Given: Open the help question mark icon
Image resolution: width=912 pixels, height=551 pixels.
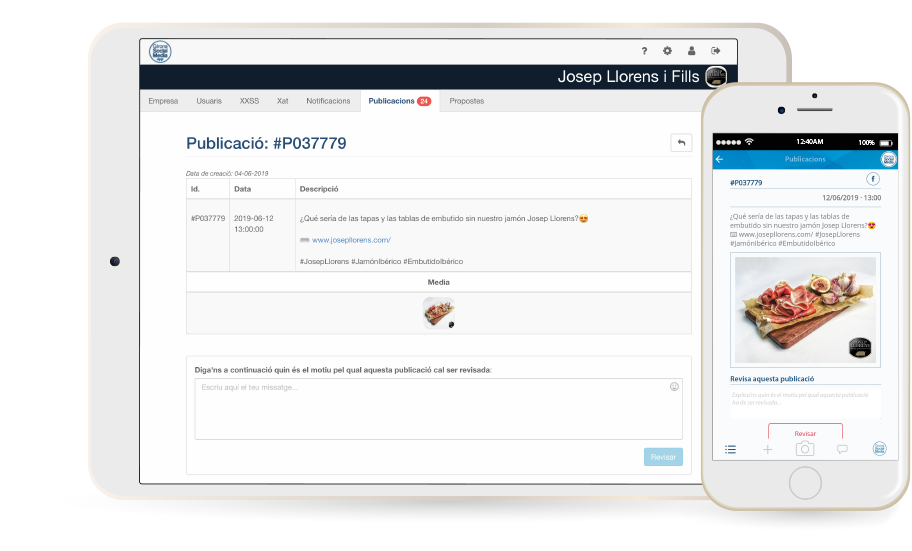Looking at the screenshot, I should point(644,51).
